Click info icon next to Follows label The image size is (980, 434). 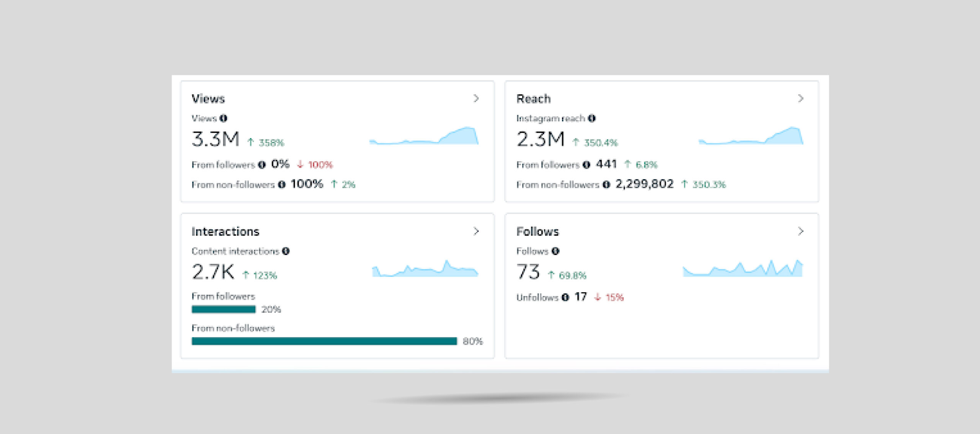(x=556, y=251)
